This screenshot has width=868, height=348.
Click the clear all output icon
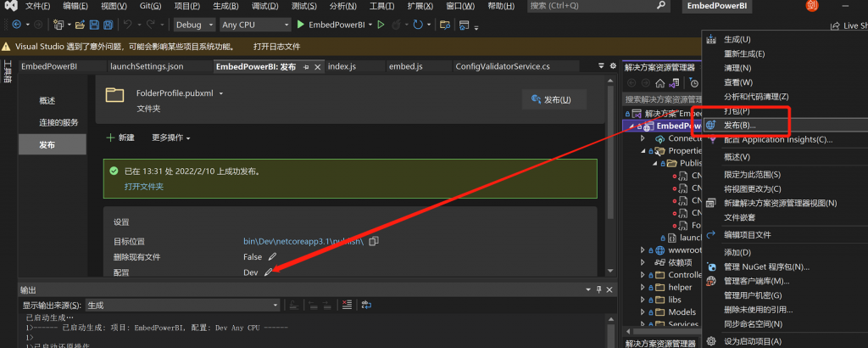(x=347, y=305)
